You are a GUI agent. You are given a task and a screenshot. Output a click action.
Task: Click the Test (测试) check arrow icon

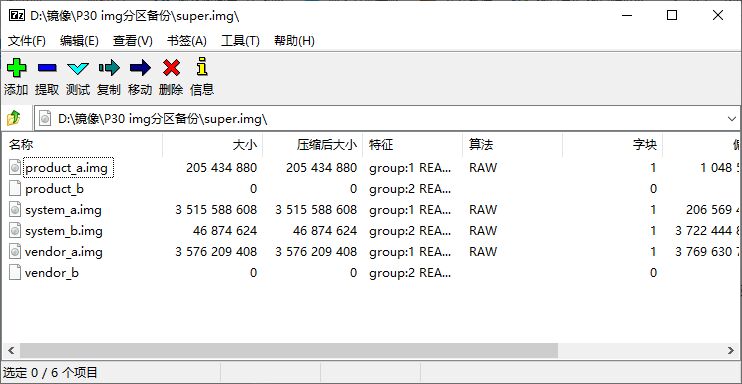click(x=78, y=69)
